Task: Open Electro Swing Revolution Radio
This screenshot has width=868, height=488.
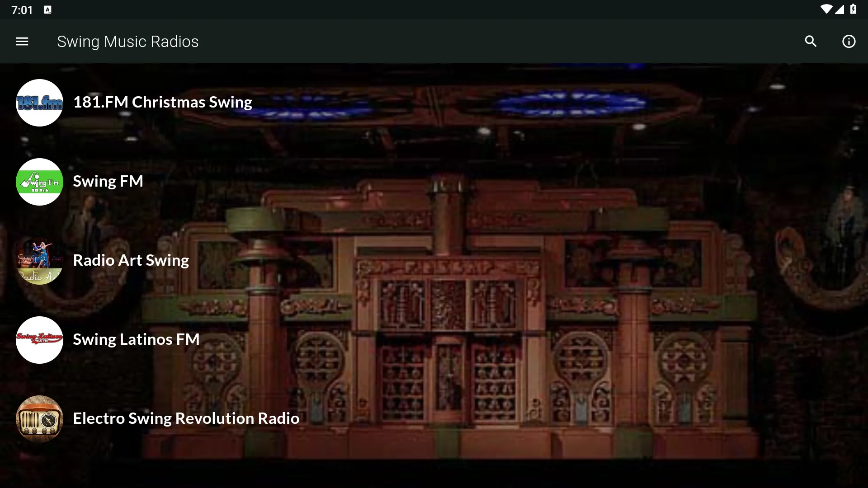Action: (186, 418)
